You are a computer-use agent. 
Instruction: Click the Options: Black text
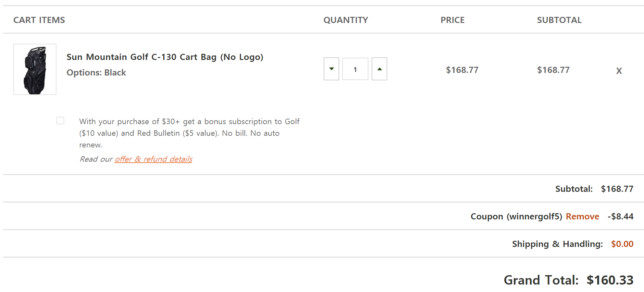click(x=96, y=73)
